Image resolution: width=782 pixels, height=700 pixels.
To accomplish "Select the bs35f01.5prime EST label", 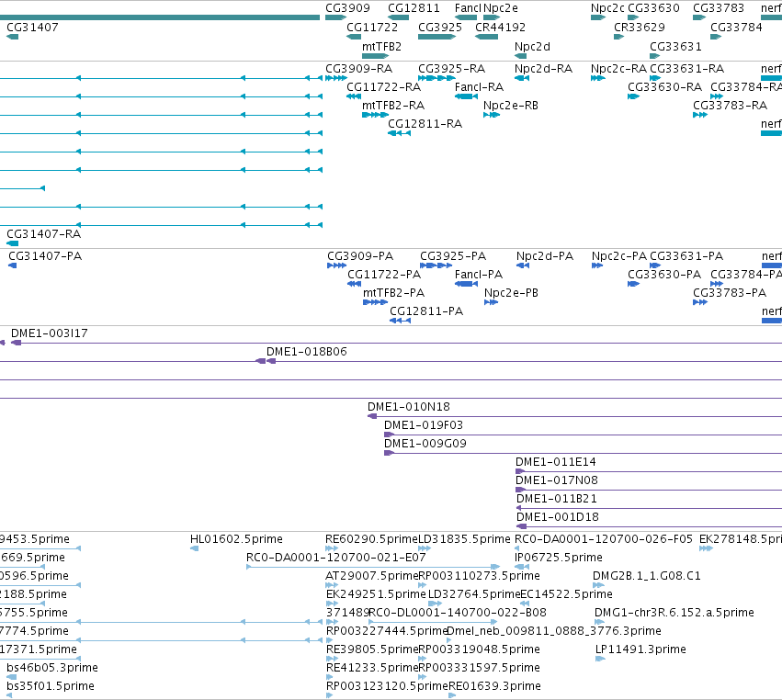I will 51,686.
